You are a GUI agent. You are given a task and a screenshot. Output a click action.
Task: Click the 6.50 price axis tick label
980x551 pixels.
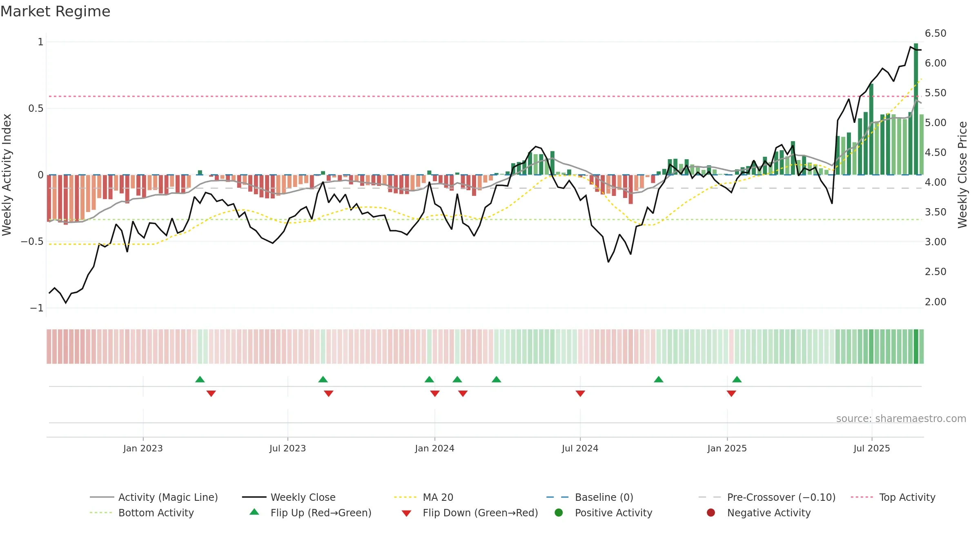[x=935, y=33]
